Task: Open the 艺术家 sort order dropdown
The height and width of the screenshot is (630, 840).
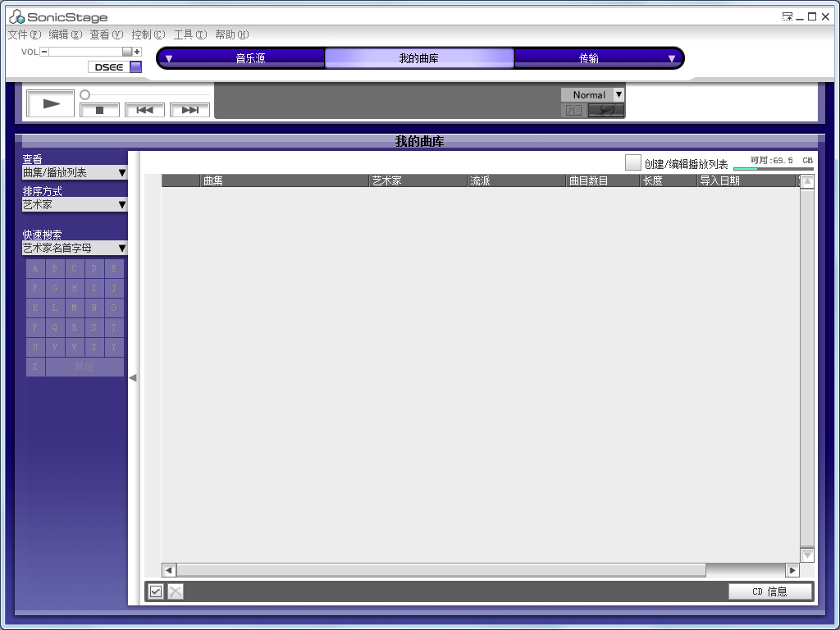Action: [x=75, y=204]
